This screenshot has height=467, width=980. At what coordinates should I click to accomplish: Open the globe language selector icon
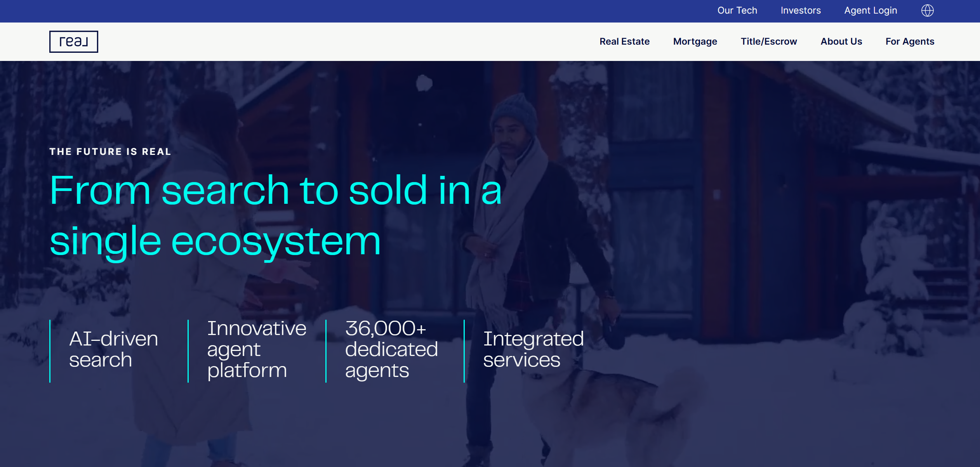(x=927, y=10)
